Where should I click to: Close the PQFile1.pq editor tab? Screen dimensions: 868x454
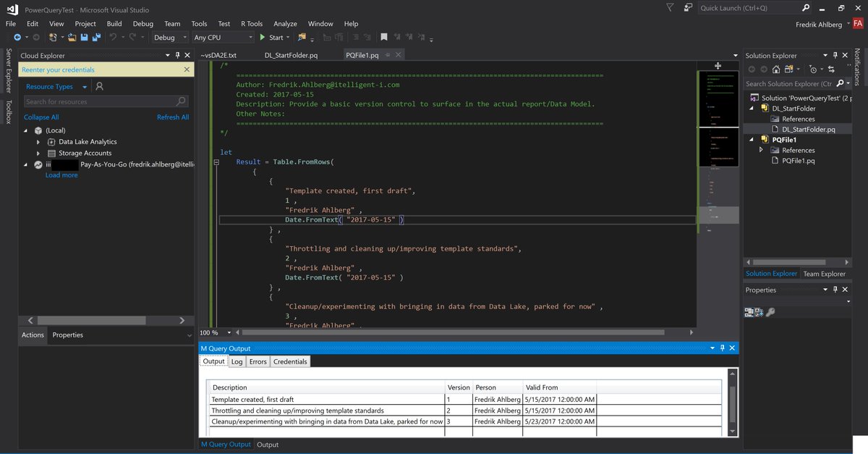coord(398,55)
